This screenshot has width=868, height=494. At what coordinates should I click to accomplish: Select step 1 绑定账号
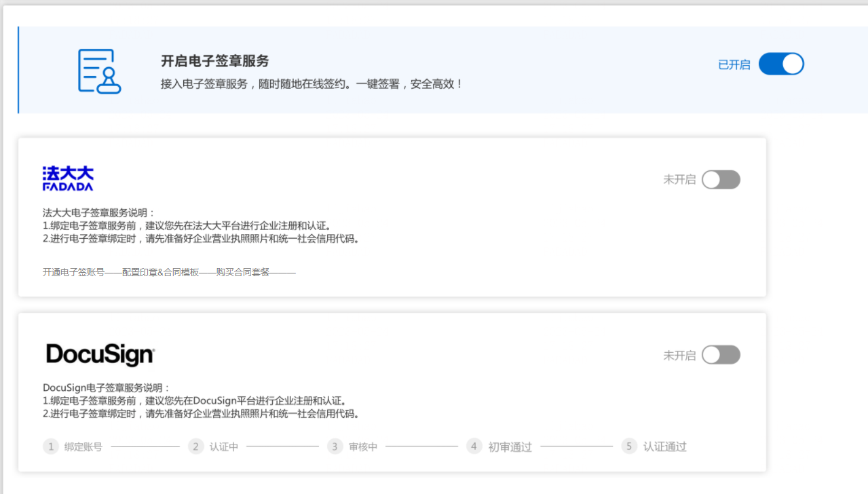pyautogui.click(x=73, y=446)
